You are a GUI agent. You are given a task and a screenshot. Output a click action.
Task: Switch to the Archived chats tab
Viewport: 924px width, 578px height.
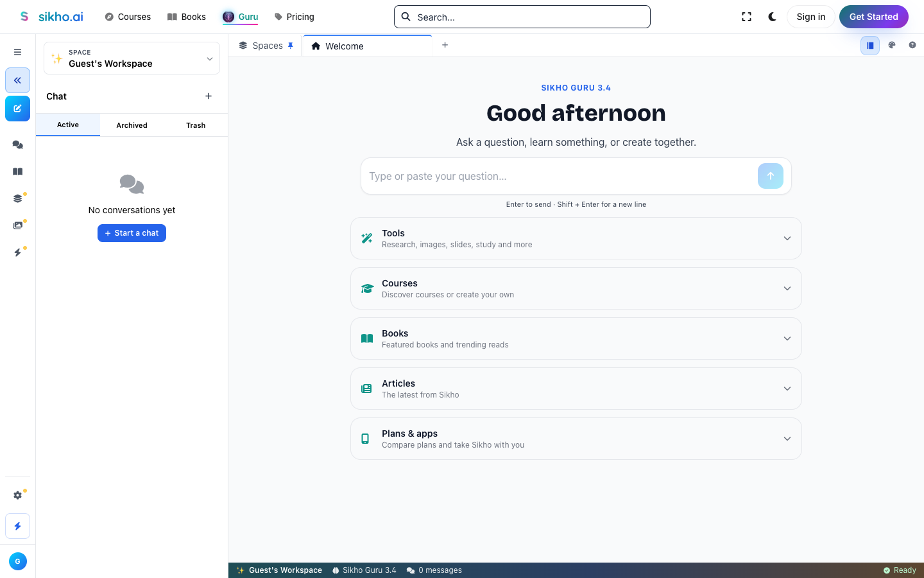[132, 125]
